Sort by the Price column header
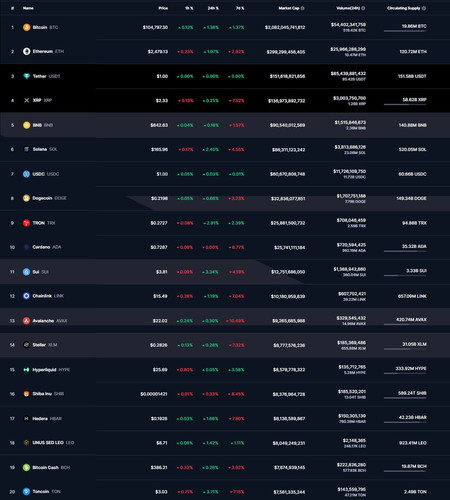 [x=163, y=8]
